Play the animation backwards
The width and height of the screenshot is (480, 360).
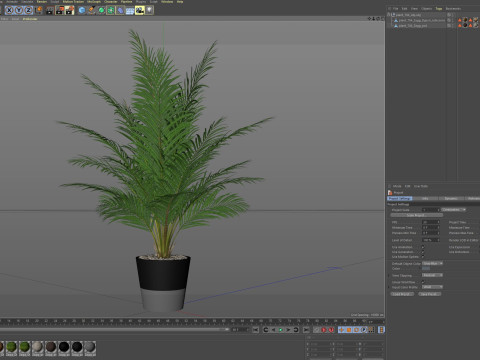(x=273, y=330)
